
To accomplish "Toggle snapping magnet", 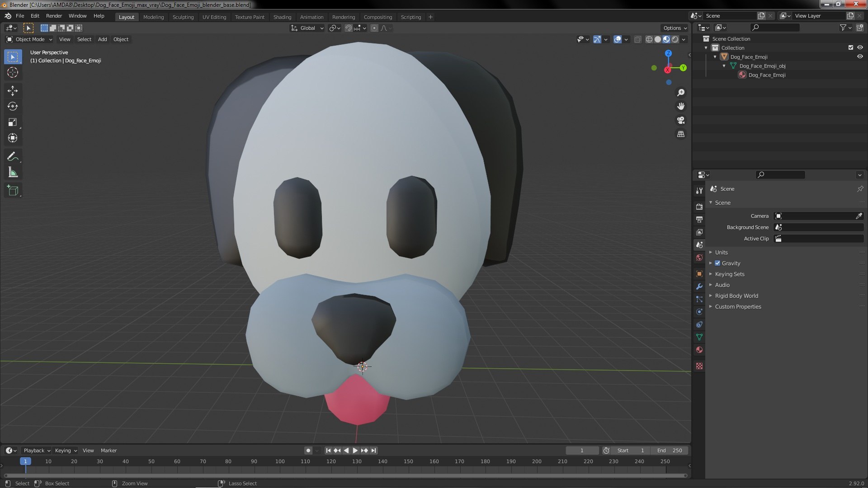I will [349, 28].
